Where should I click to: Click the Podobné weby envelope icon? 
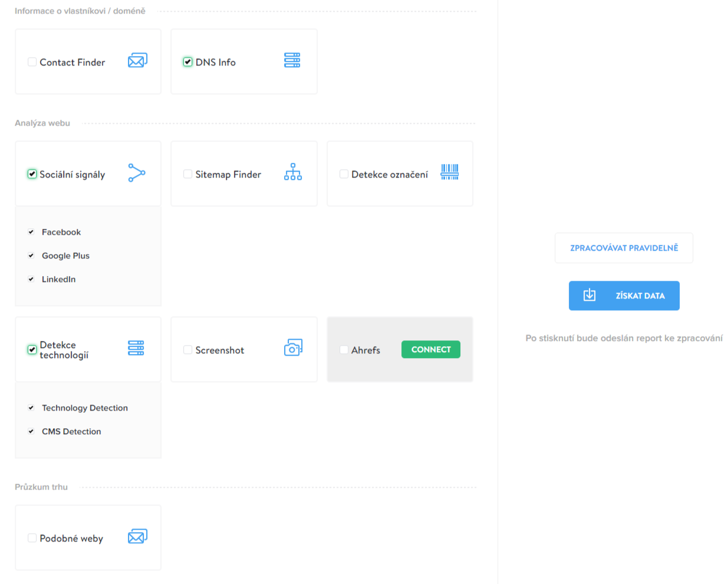tap(137, 536)
